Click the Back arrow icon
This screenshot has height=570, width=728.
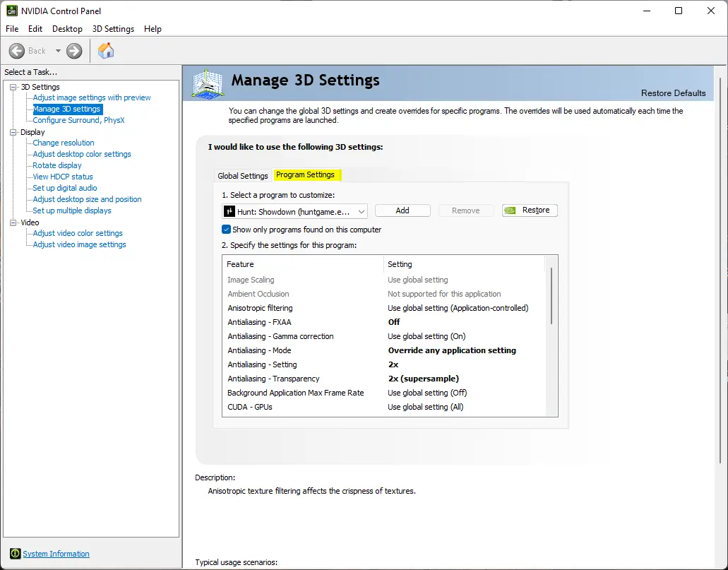tap(17, 51)
